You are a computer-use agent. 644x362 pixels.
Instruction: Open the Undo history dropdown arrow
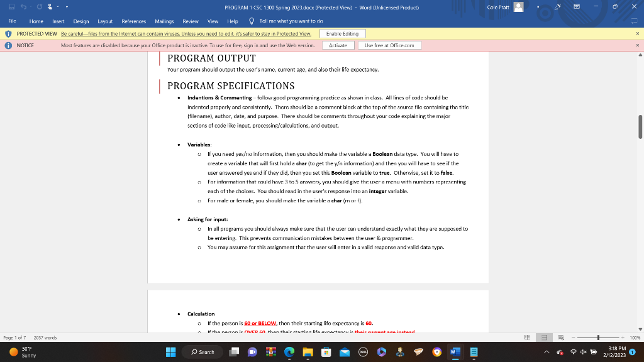[30, 7]
